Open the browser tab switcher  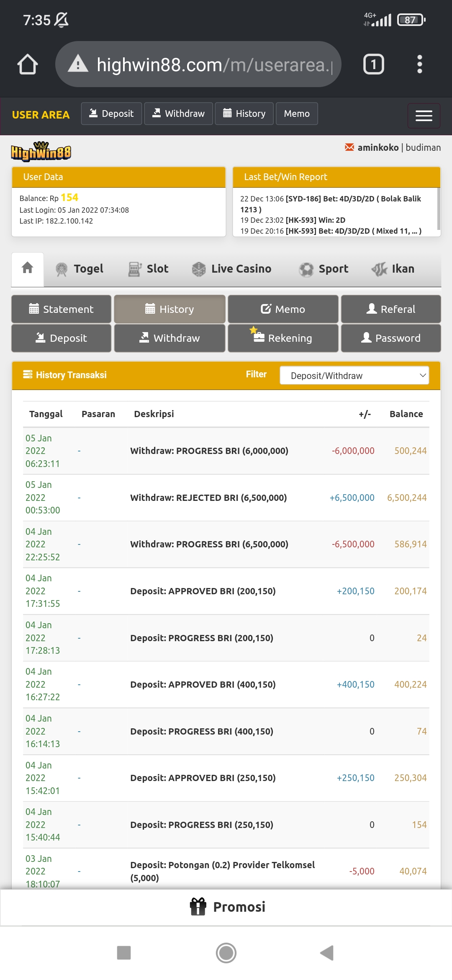tap(373, 64)
